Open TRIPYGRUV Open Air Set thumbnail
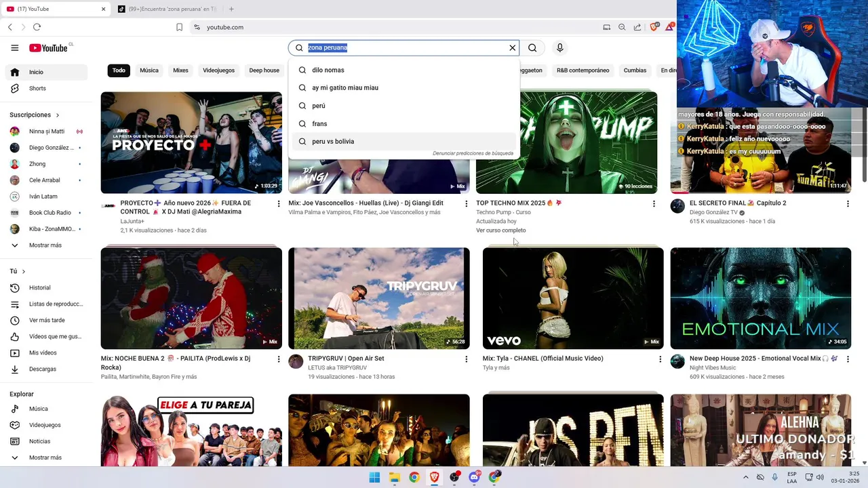Image resolution: width=868 pixels, height=488 pixels. [378, 298]
